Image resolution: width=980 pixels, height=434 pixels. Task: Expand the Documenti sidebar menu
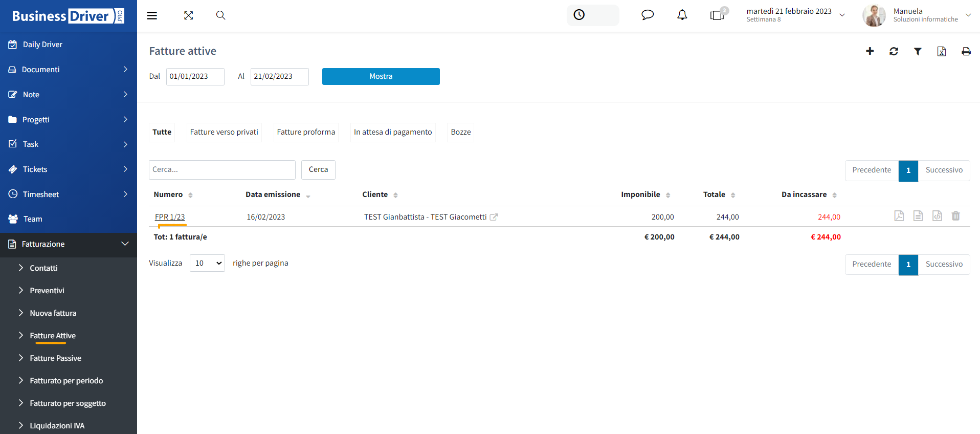[69, 70]
